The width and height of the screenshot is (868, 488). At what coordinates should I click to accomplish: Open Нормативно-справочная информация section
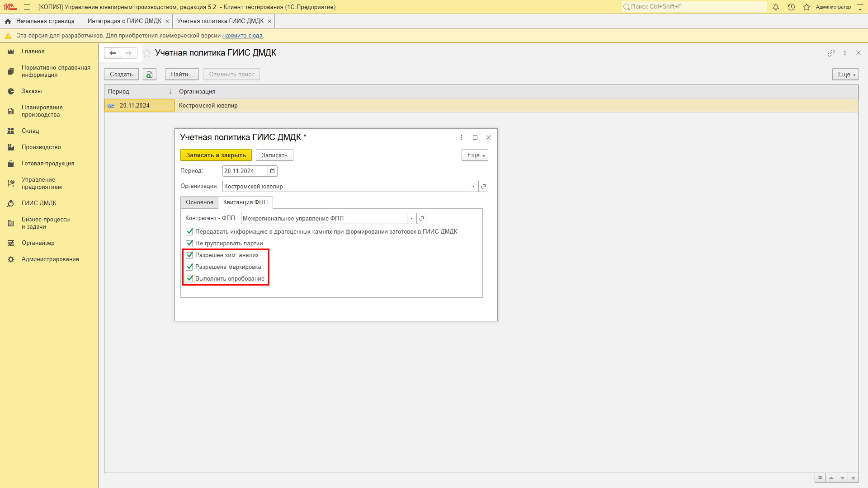point(56,71)
